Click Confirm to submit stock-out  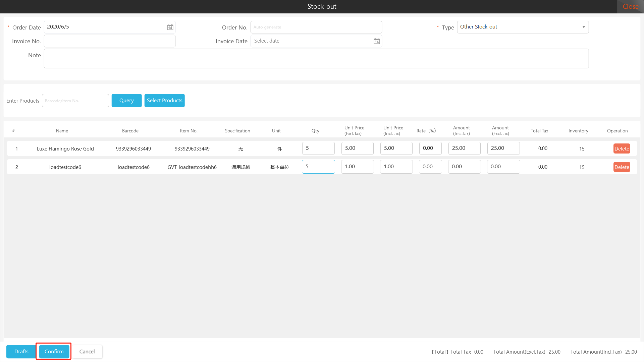tap(54, 351)
